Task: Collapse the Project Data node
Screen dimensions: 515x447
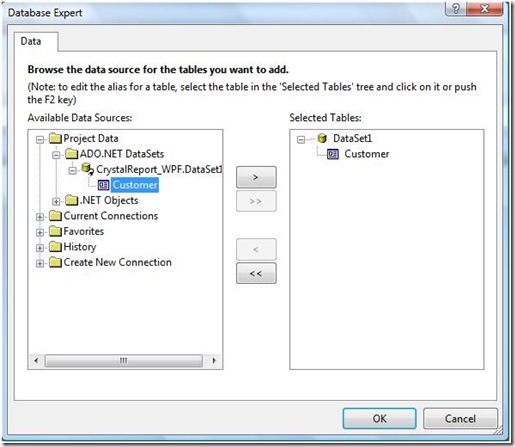Action: tap(40, 139)
